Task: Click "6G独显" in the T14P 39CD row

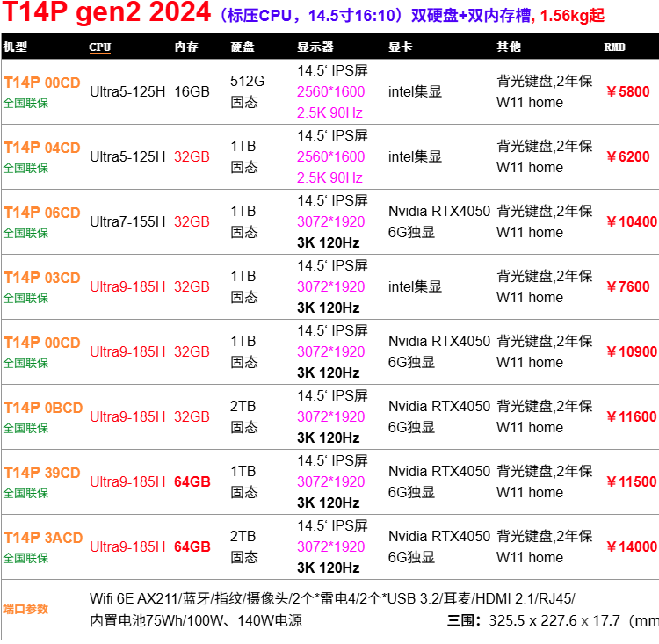Action: pos(411,492)
